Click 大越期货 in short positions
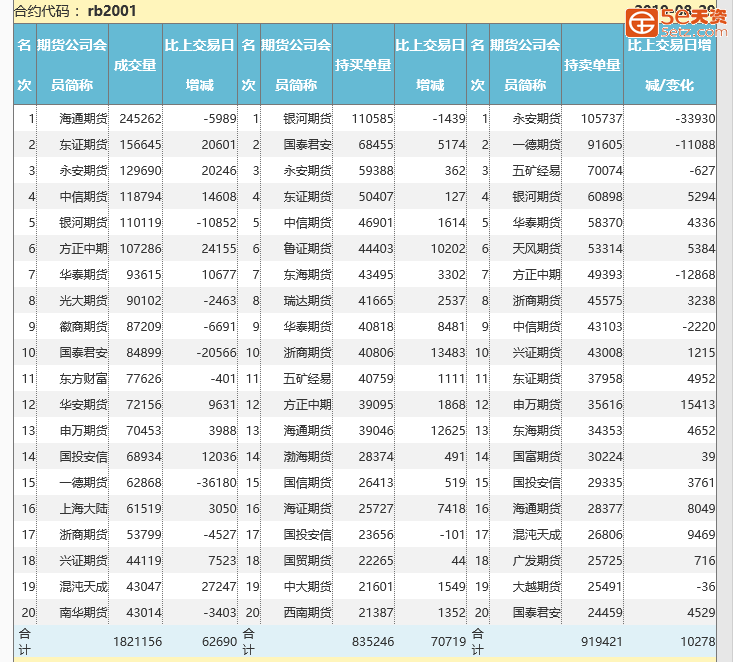Viewport: 733px width, 662px height. tap(536, 587)
